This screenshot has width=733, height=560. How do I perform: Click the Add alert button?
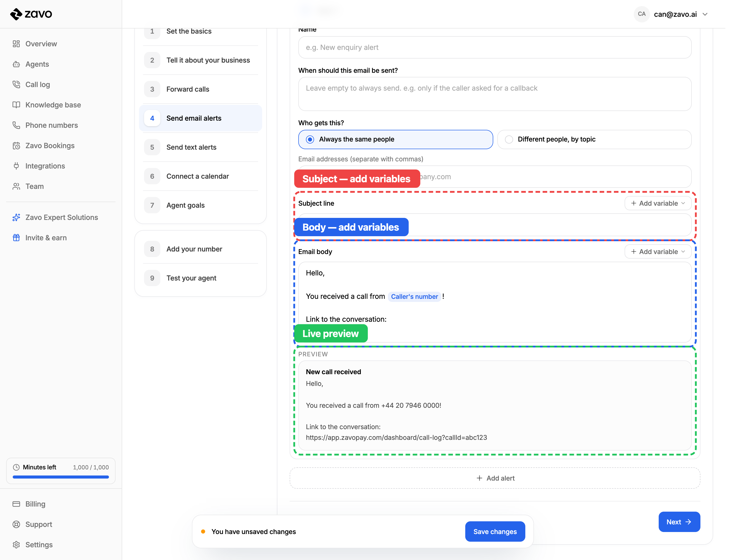click(x=495, y=478)
